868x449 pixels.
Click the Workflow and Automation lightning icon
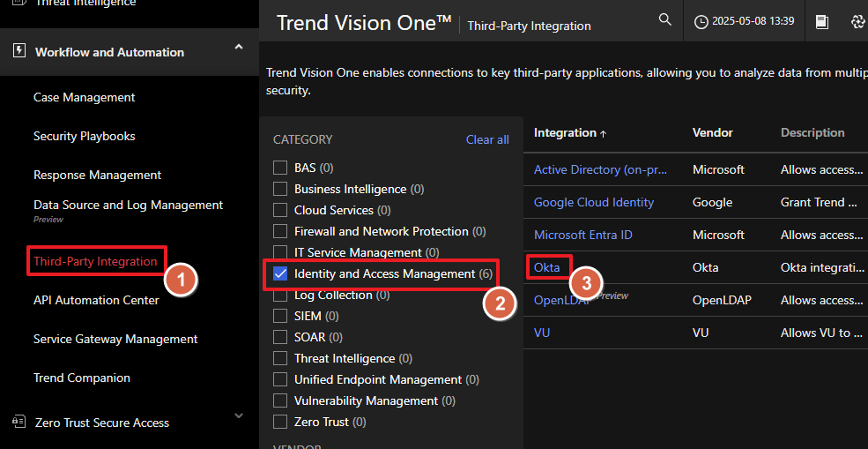click(x=19, y=51)
